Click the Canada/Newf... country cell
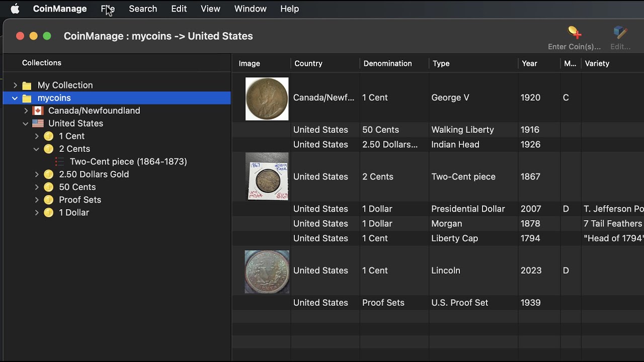 pos(324,98)
